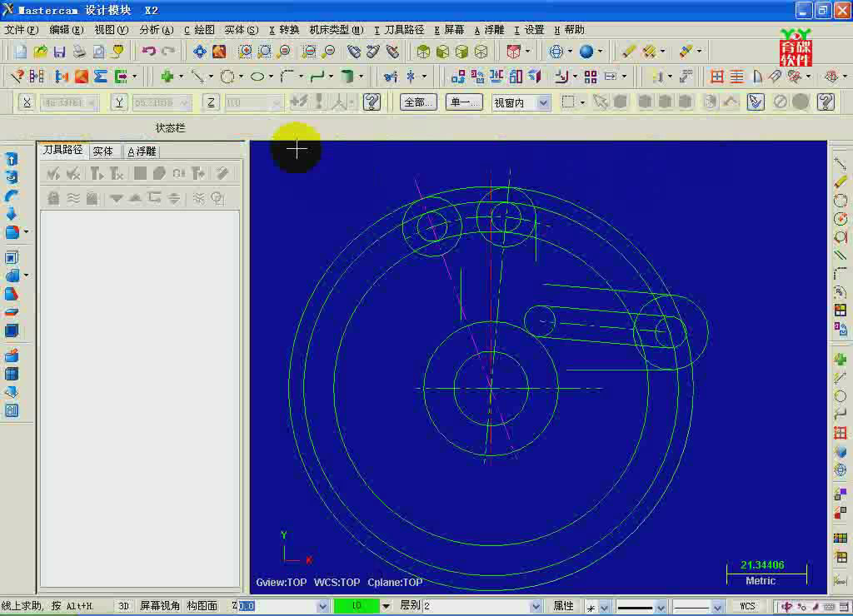The width and height of the screenshot is (853, 616).
Task: Open a file with the folder icon
Action: 40,52
